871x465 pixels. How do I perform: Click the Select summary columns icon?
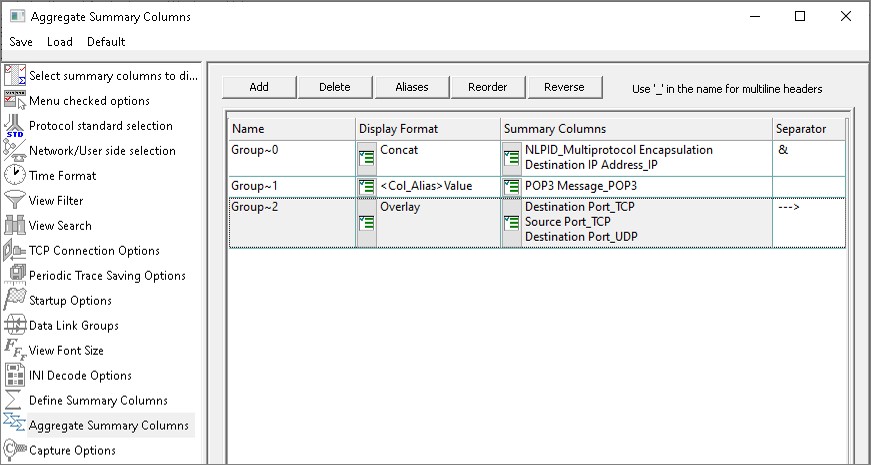[x=15, y=76]
